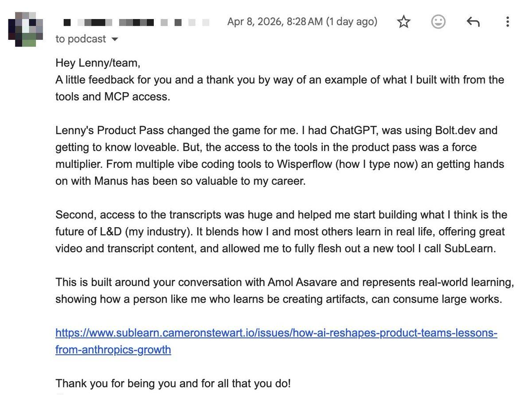Screen dimensions: 532x395
Task: Expand recipient details arrow beside 'to podcast'
Action: [x=115, y=39]
